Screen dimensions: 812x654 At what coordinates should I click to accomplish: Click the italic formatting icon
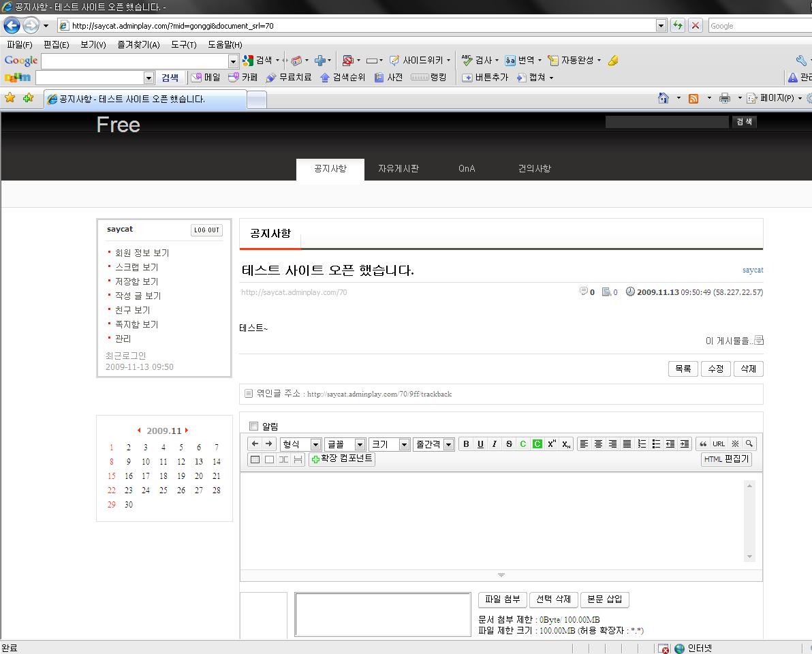click(x=495, y=444)
